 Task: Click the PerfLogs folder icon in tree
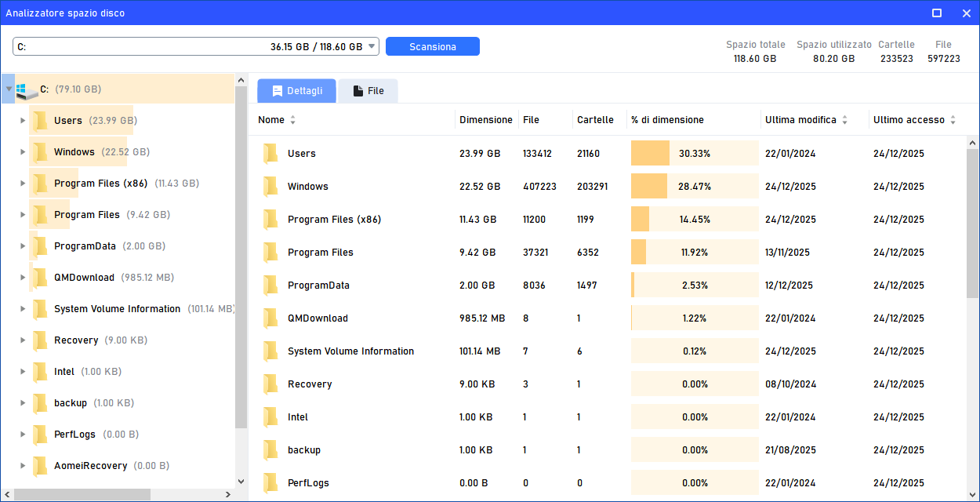pos(40,435)
